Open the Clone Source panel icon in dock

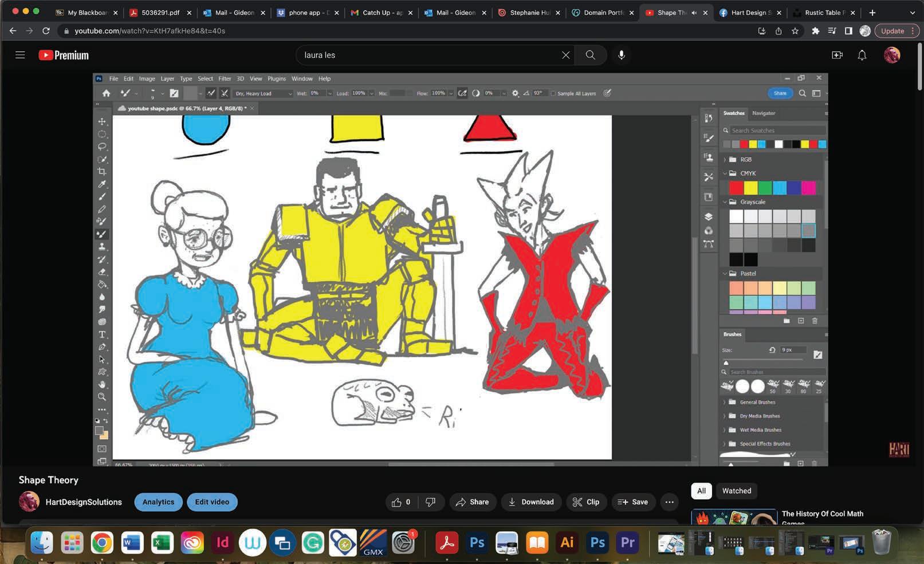[709, 157]
